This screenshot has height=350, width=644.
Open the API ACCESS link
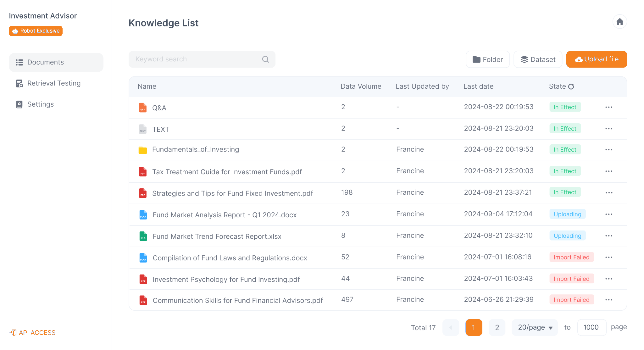(32, 333)
